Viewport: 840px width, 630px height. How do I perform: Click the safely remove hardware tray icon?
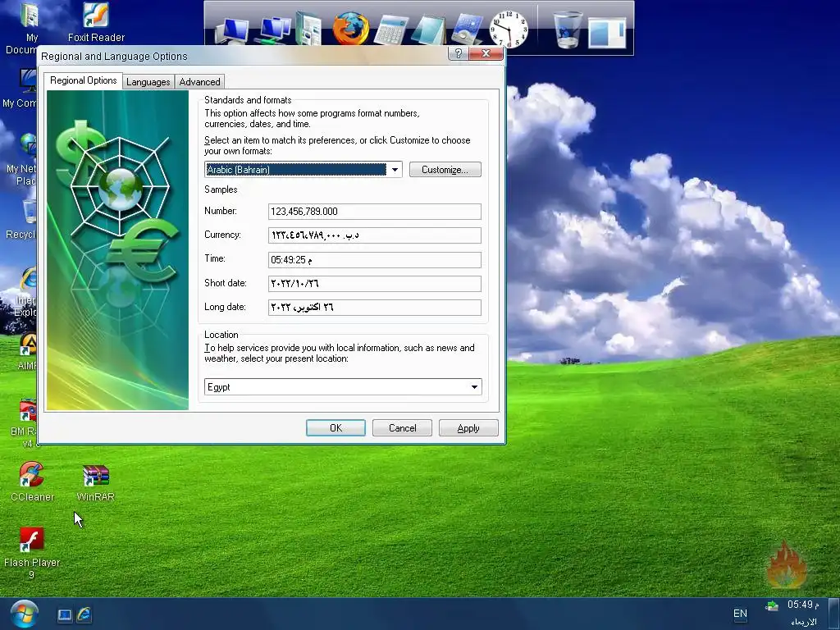tap(771, 606)
